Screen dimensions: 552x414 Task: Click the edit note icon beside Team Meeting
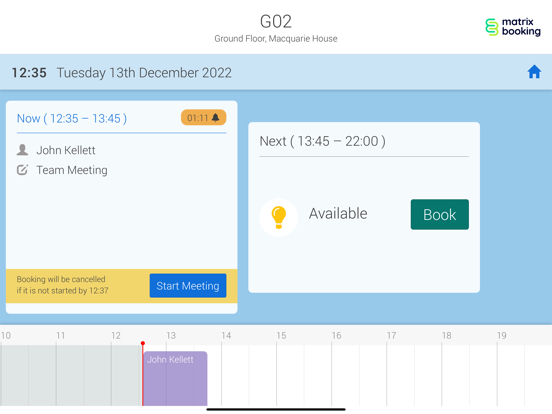(23, 170)
